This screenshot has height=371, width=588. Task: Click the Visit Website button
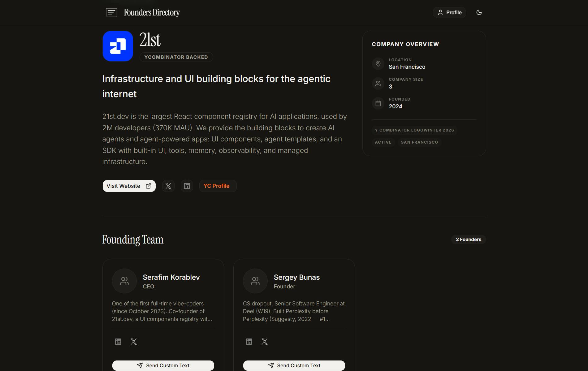129,186
